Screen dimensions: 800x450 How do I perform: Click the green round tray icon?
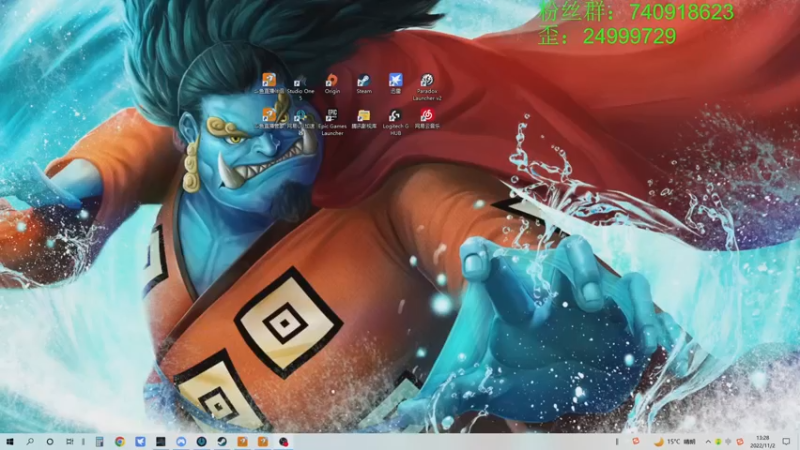tap(718, 442)
